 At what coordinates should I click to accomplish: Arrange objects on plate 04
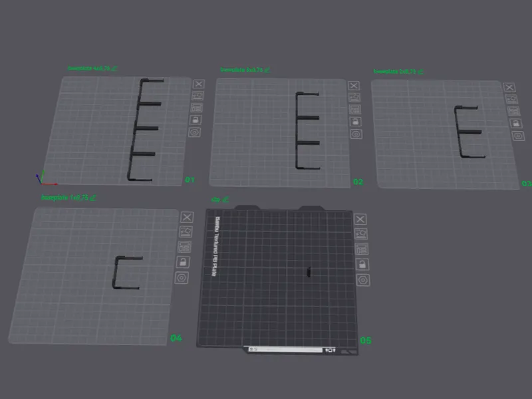(184, 247)
